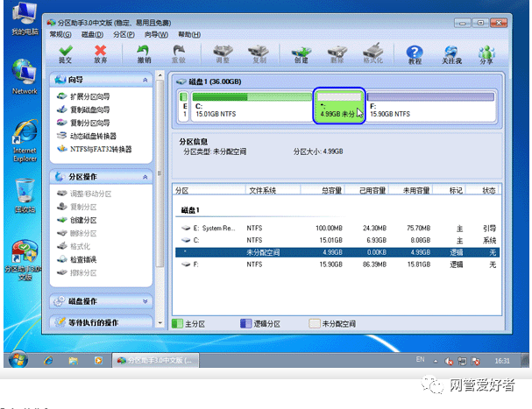Collapse the 分区操作 panel section
The height and width of the screenshot is (409, 532).
pos(145,177)
